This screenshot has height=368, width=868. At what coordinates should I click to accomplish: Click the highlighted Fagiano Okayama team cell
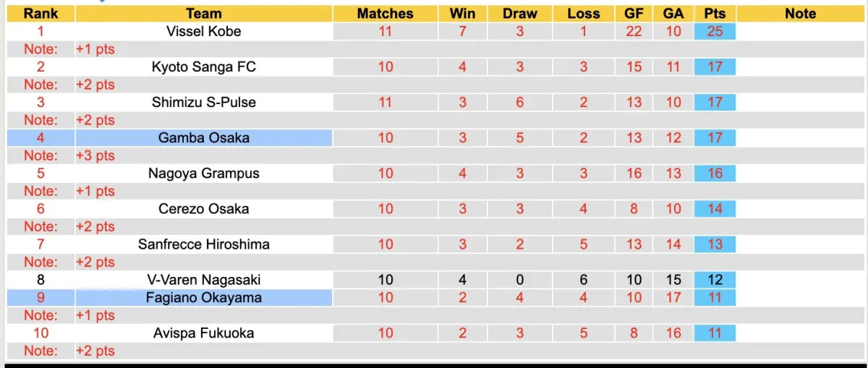click(x=203, y=297)
